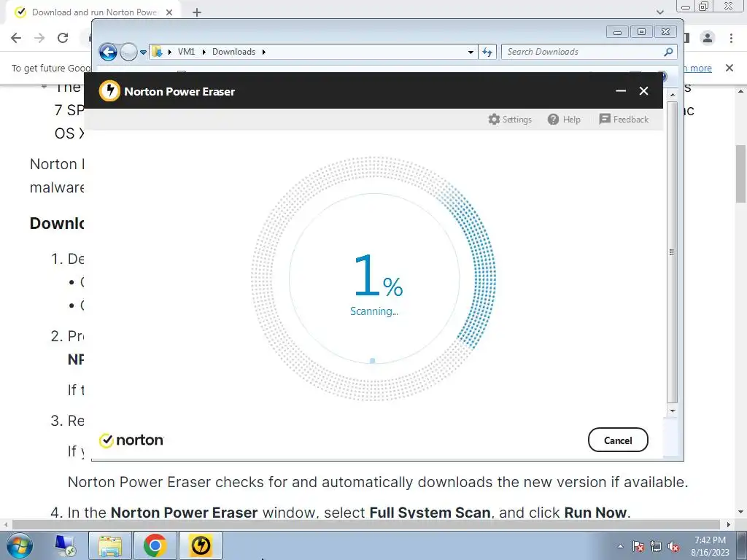747x560 pixels.
Task: Cancel the running Norton scan
Action: tap(618, 440)
